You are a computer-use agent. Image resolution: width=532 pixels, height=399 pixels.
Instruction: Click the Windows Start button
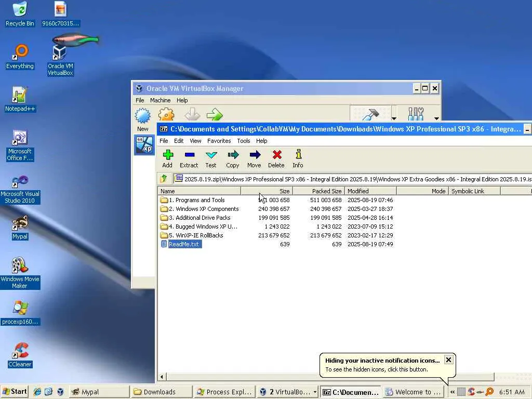(14, 392)
